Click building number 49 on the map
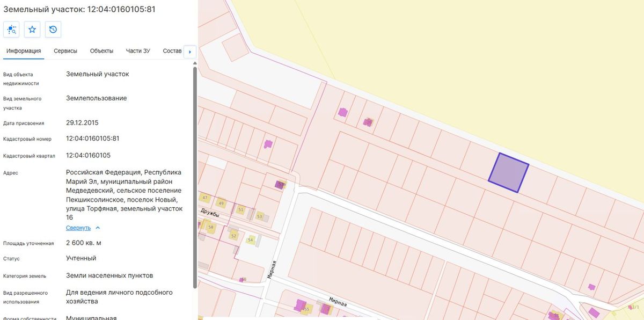The image size is (644, 320). tap(221, 203)
